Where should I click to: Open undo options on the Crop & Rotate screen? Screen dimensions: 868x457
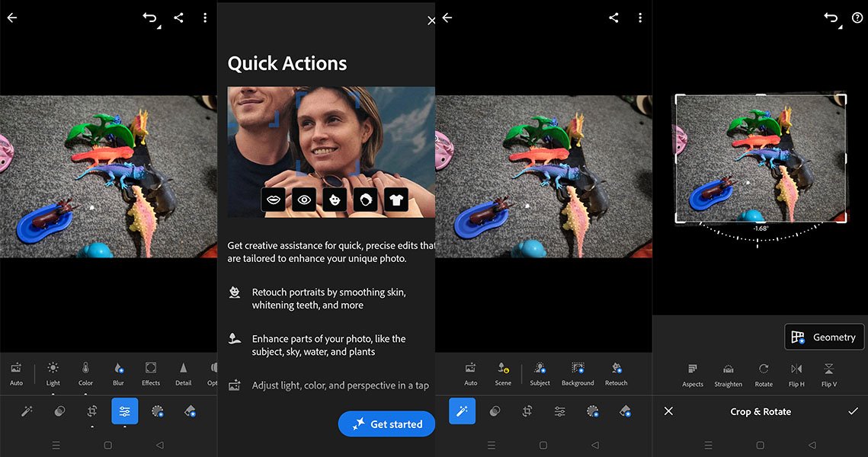coord(832,18)
